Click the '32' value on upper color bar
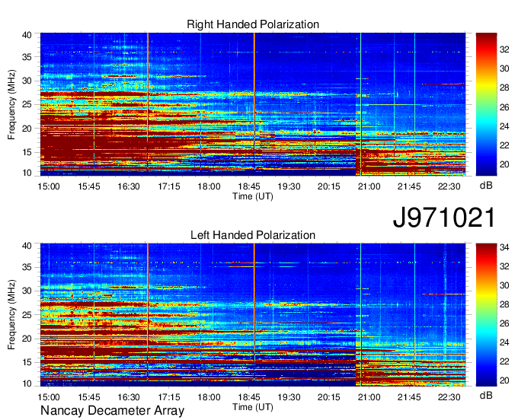This screenshot has width=518, height=420. coord(504,49)
